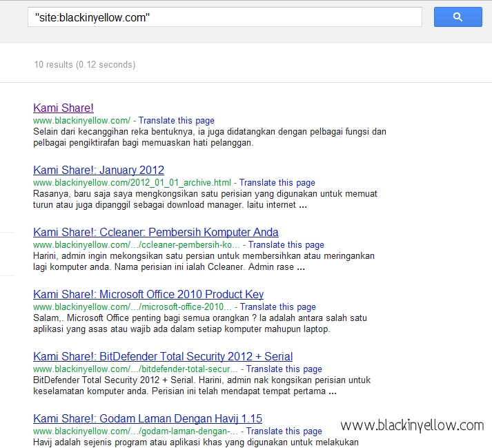
Task: Open the 'Kami Share!' homepage result
Action: [63, 108]
